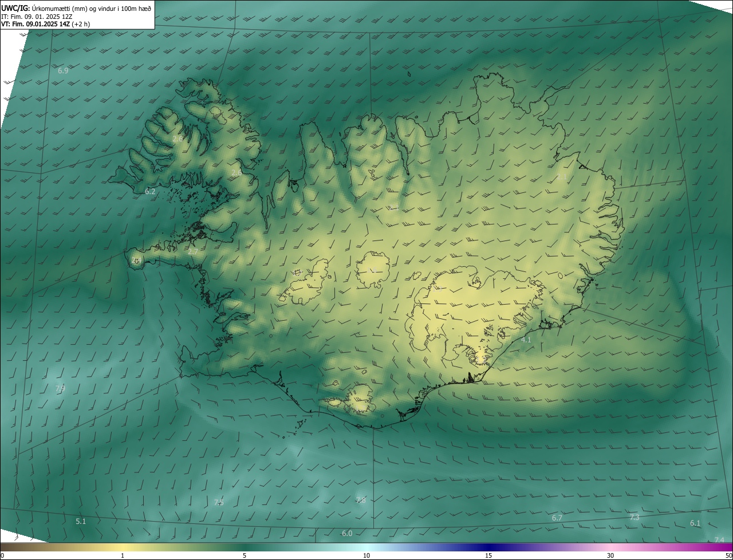This screenshot has height=560, width=733.
Task: Click the 7.3 value label on the map
Action: pos(635,517)
